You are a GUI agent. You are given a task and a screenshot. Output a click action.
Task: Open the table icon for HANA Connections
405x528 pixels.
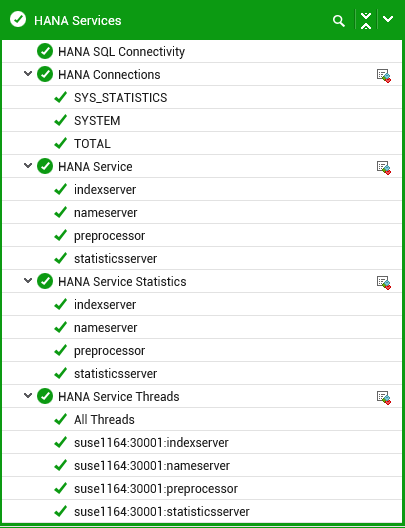coord(383,76)
